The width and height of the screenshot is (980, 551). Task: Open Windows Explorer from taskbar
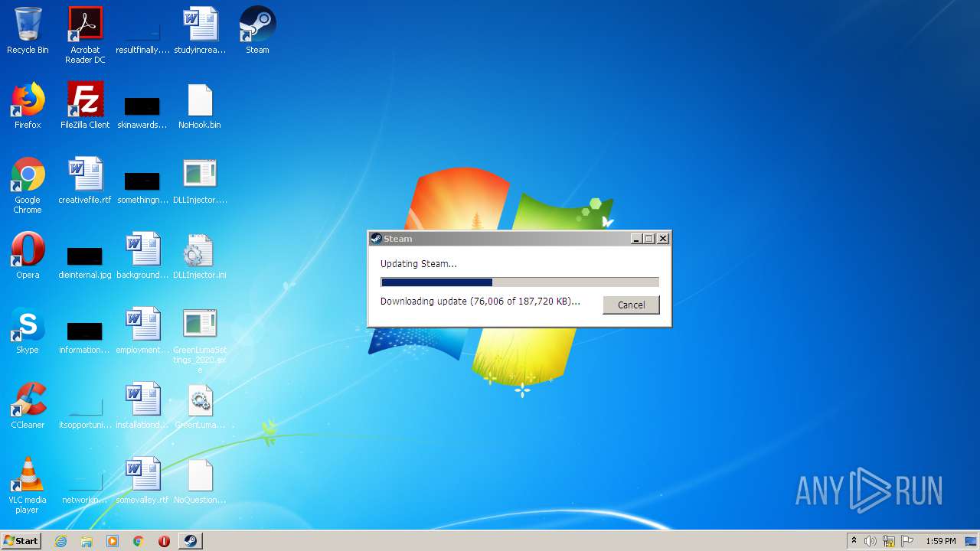point(87,541)
